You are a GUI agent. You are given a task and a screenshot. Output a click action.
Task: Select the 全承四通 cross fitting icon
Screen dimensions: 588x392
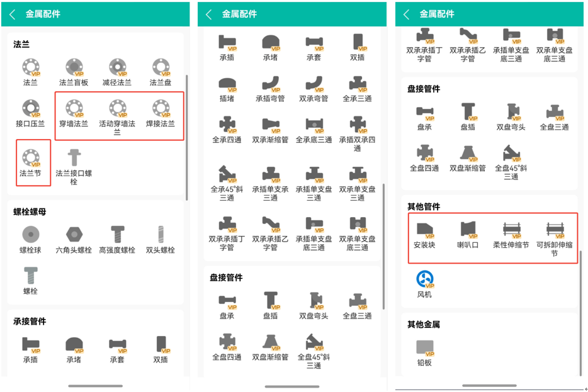pos(227,125)
